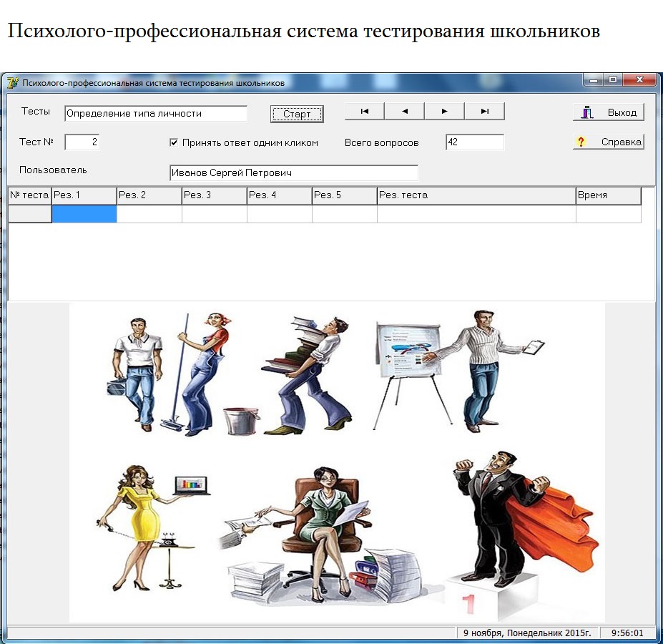Open Справка help button
663x644 pixels.
(x=609, y=142)
